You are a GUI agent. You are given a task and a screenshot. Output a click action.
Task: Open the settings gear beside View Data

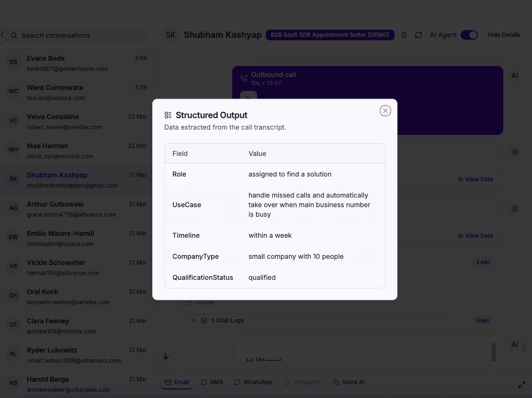click(515, 152)
